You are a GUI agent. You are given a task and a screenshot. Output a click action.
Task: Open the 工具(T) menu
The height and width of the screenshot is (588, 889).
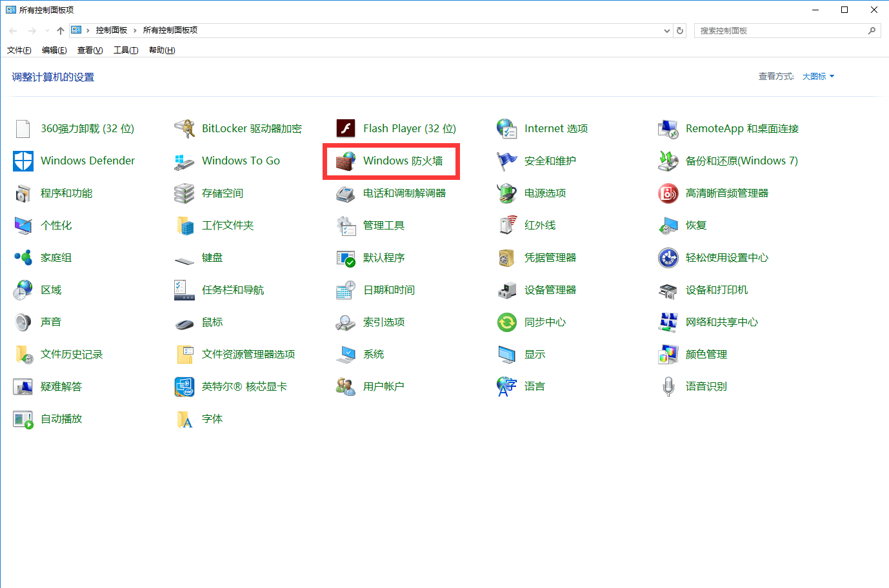coord(126,50)
